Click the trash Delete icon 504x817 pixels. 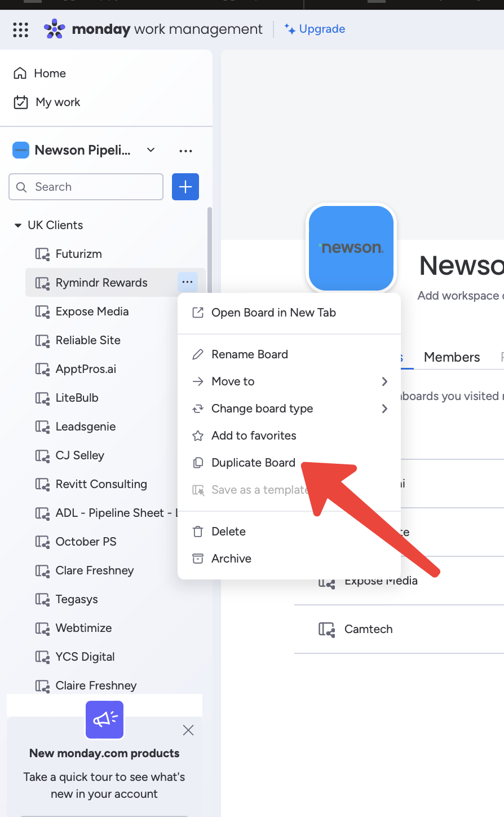tap(198, 532)
